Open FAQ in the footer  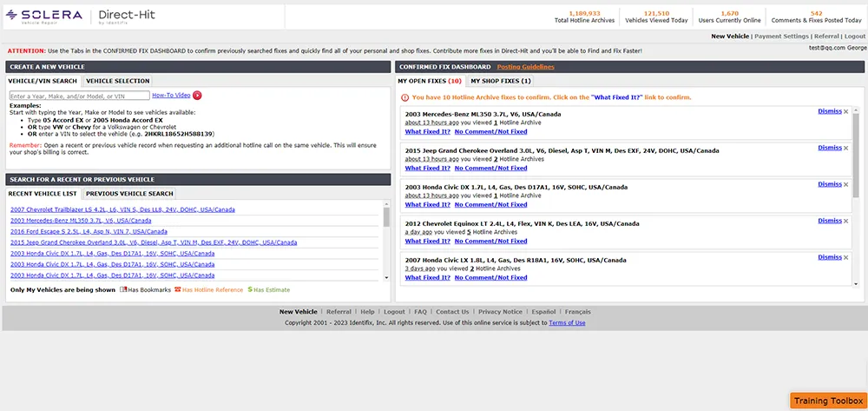click(x=420, y=312)
